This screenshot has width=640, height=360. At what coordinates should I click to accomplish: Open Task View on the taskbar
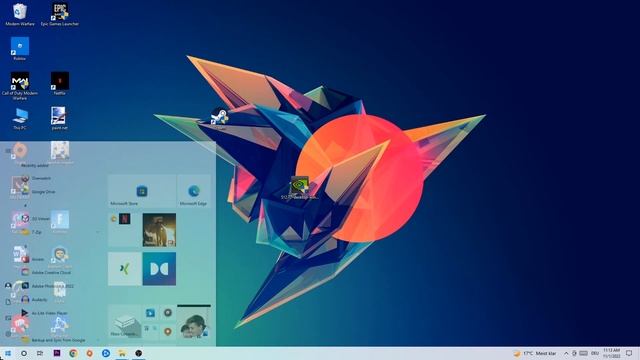coord(40,353)
